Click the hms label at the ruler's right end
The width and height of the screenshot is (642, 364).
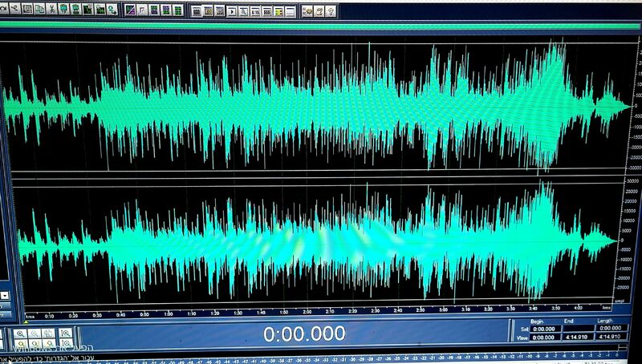[x=607, y=307]
